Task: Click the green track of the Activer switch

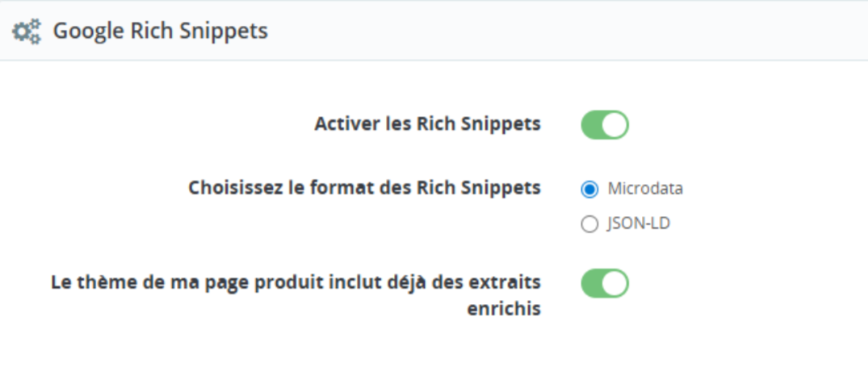Action: point(593,125)
